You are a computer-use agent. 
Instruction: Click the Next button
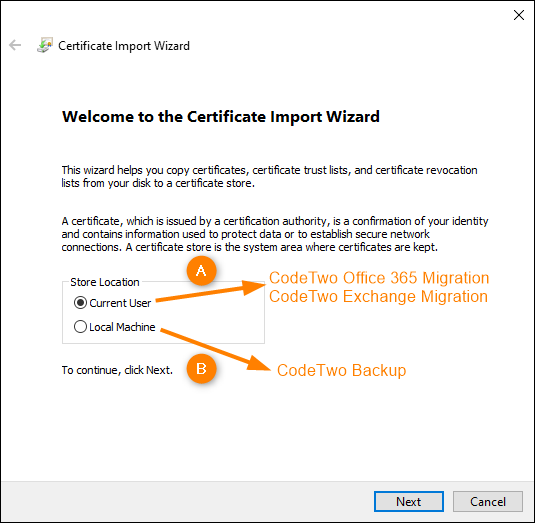[x=408, y=501]
